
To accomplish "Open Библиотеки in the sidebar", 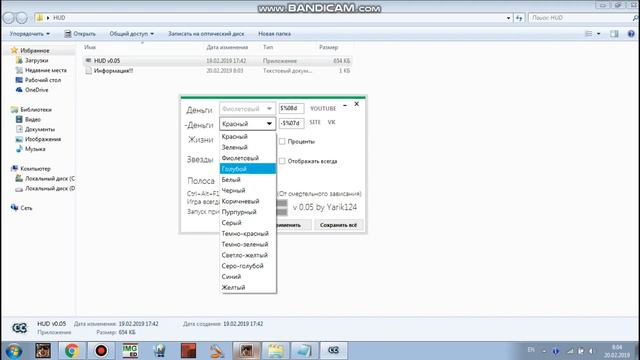I will click(36, 110).
